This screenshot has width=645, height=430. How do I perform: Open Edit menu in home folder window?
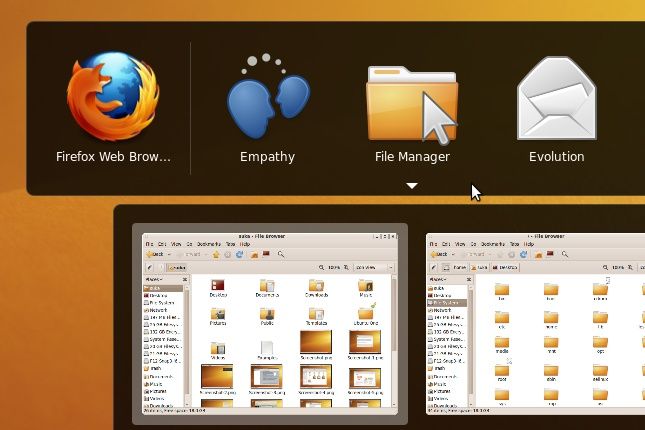point(162,244)
